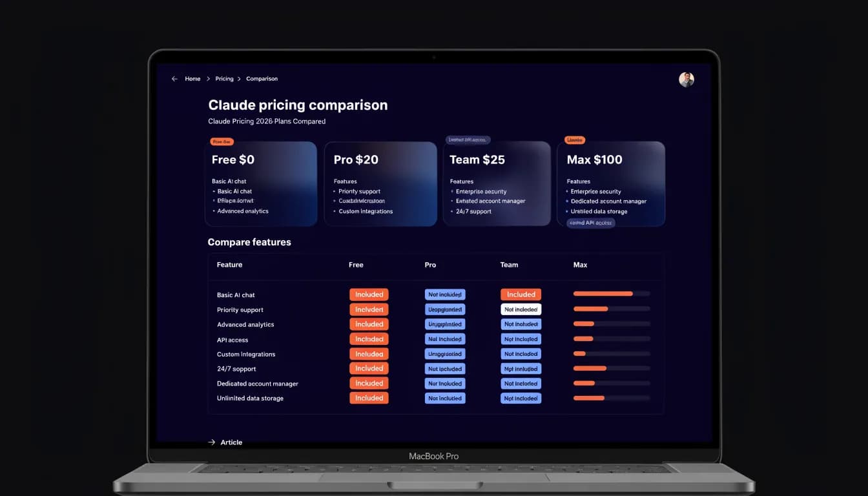Open the Article link at the bottom
This screenshot has height=496, width=868.
point(231,442)
